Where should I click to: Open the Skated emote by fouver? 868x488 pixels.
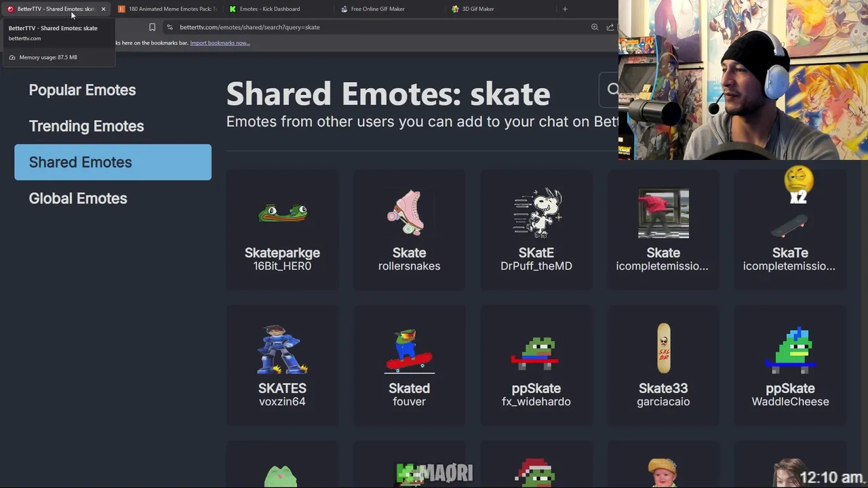tap(409, 365)
